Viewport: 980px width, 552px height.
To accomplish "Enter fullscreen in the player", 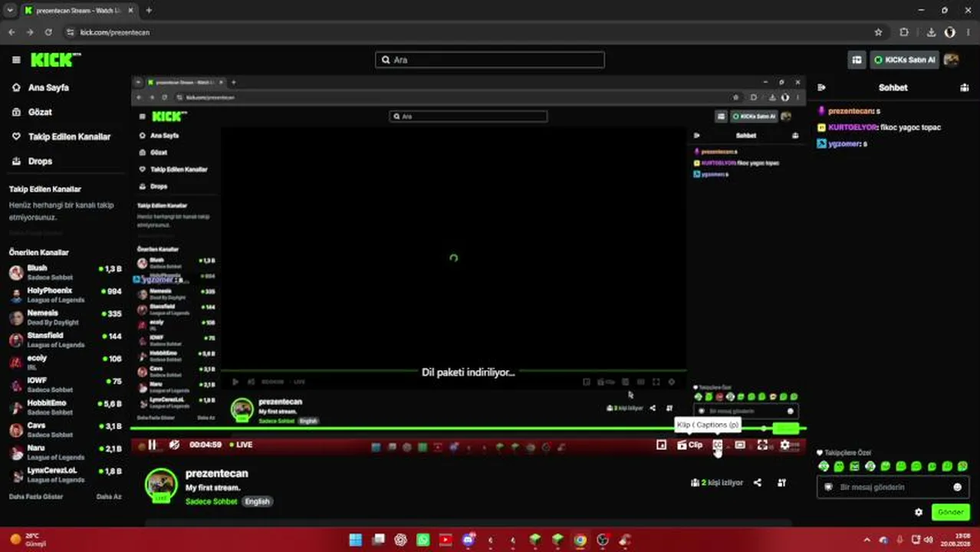I will [x=762, y=445].
